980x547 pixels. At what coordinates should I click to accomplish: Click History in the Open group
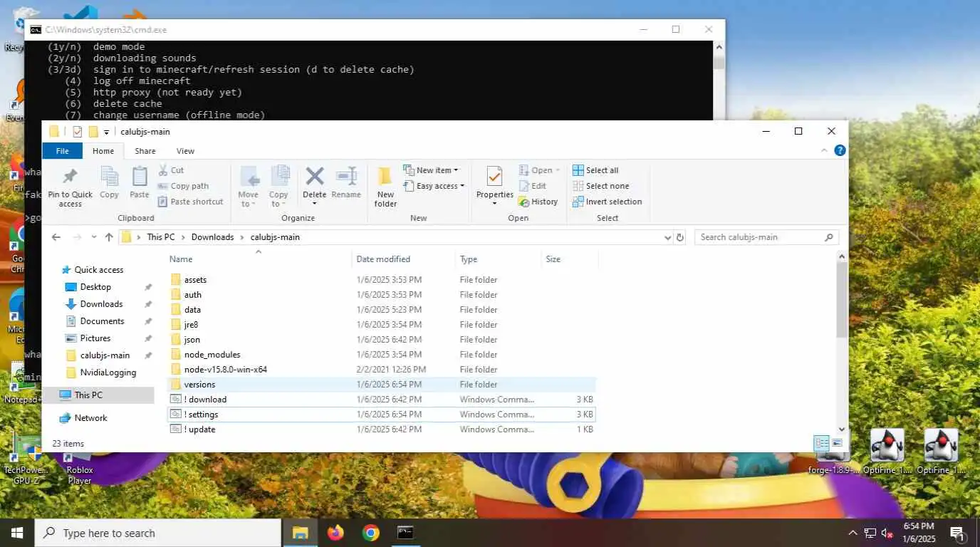[538, 202]
